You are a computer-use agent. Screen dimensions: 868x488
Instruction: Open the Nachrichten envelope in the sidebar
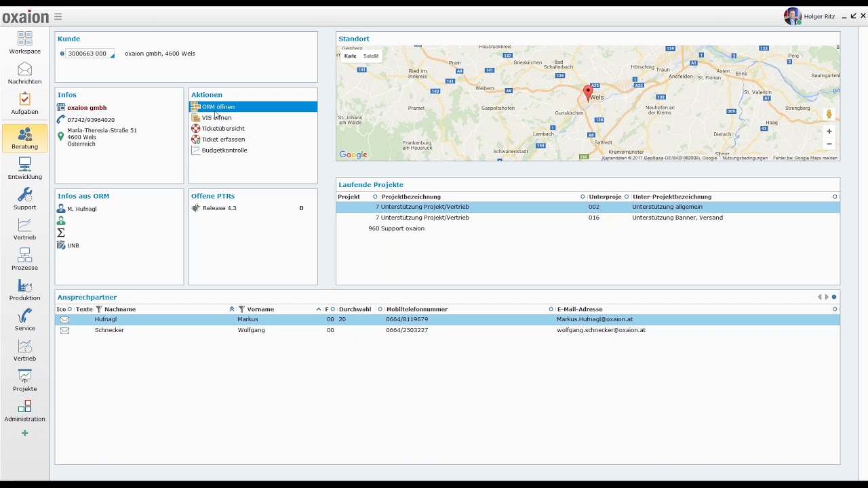pos(25,73)
